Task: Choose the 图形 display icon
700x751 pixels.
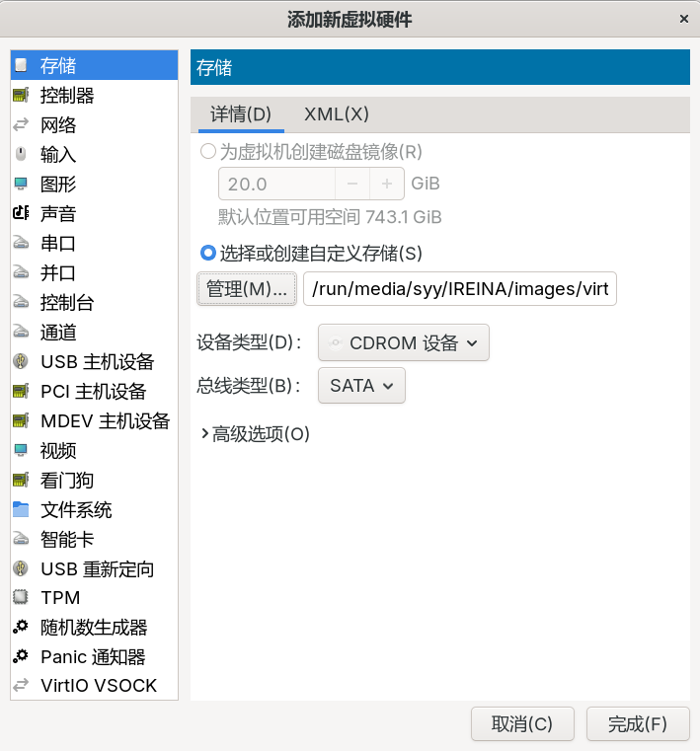Action: tap(21, 185)
